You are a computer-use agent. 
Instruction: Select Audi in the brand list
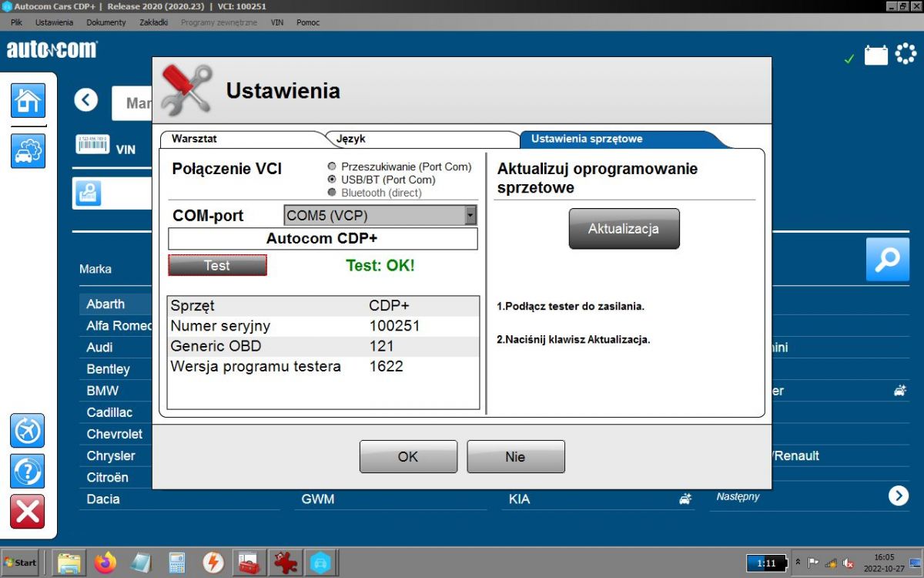click(x=99, y=348)
